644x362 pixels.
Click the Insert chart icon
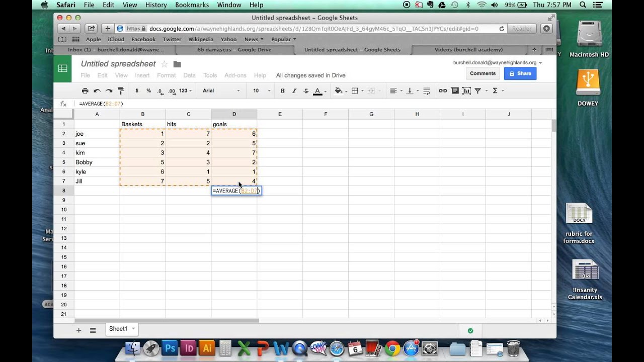(x=466, y=91)
